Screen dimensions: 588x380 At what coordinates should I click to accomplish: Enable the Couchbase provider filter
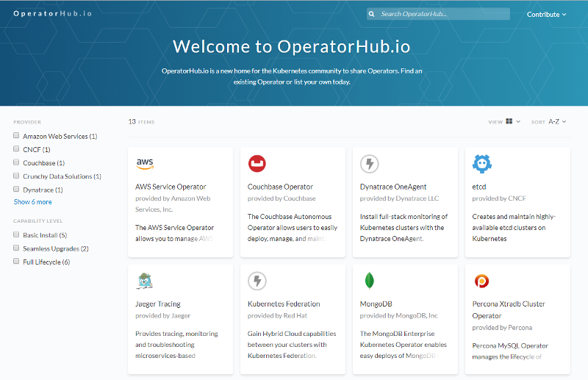pyautogui.click(x=16, y=162)
